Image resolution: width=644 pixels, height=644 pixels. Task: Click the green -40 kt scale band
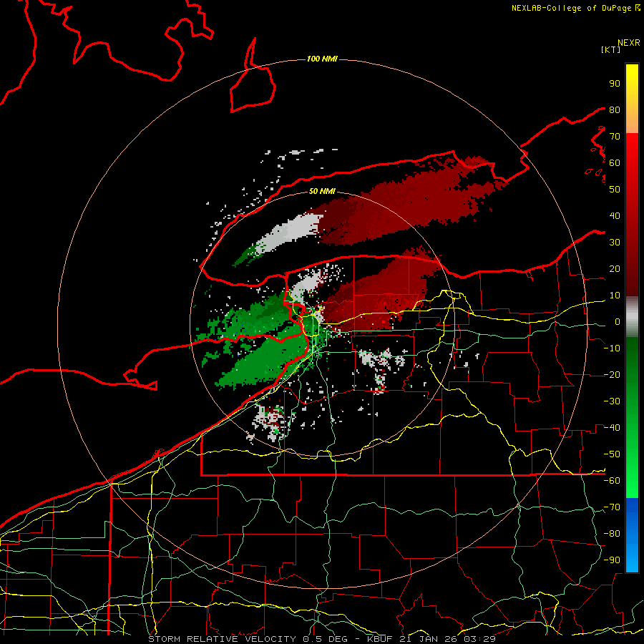pyautogui.click(x=632, y=427)
